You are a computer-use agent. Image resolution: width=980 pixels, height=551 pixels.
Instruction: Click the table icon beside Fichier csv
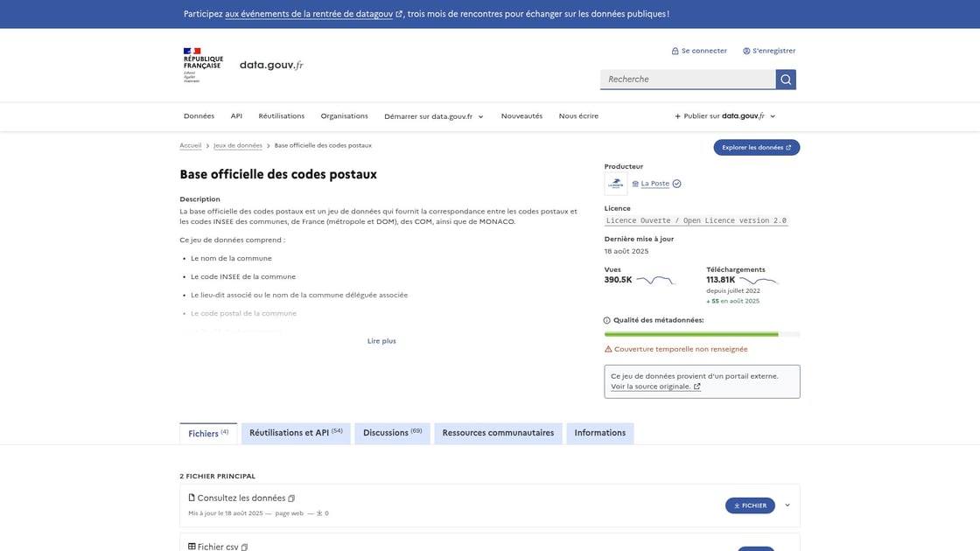(192, 547)
